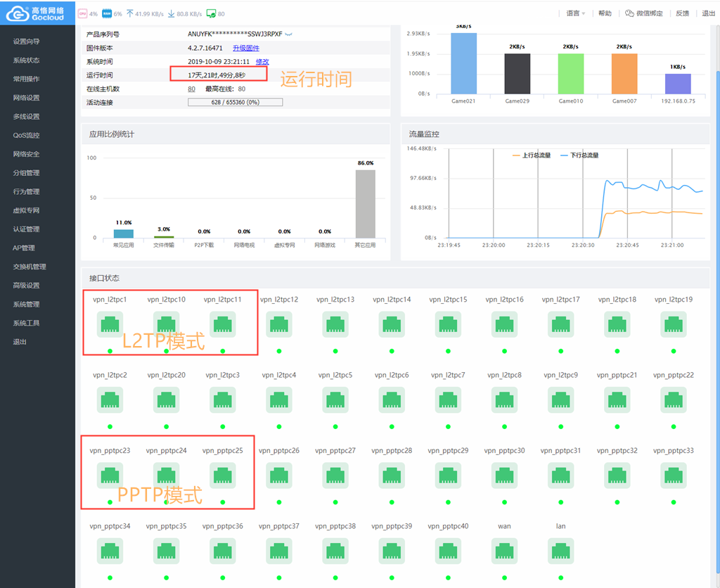Expand 系统管理 sidebar menu
The height and width of the screenshot is (588, 720).
[26, 304]
